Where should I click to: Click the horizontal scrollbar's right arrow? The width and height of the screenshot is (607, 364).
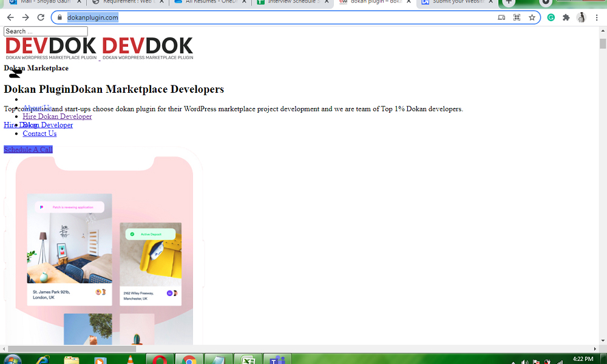595,349
